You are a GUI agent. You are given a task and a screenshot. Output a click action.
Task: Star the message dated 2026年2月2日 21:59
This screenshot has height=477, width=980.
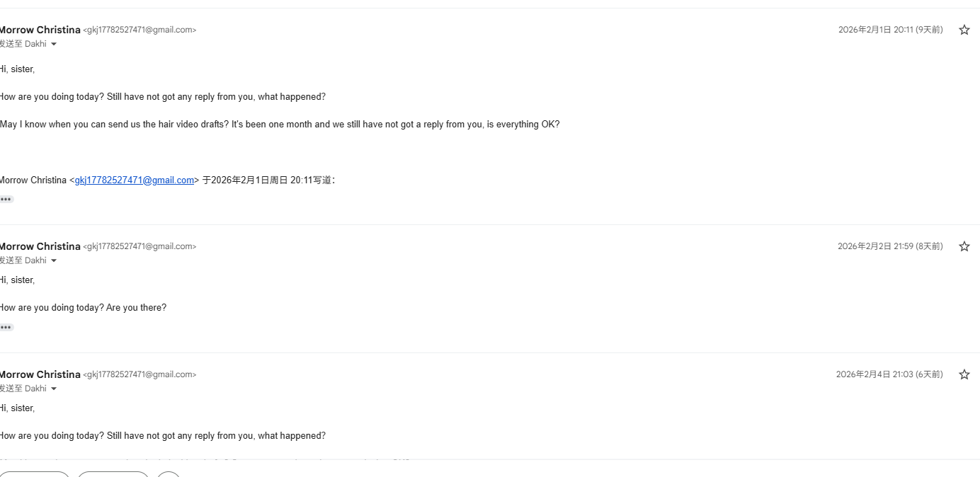click(964, 246)
